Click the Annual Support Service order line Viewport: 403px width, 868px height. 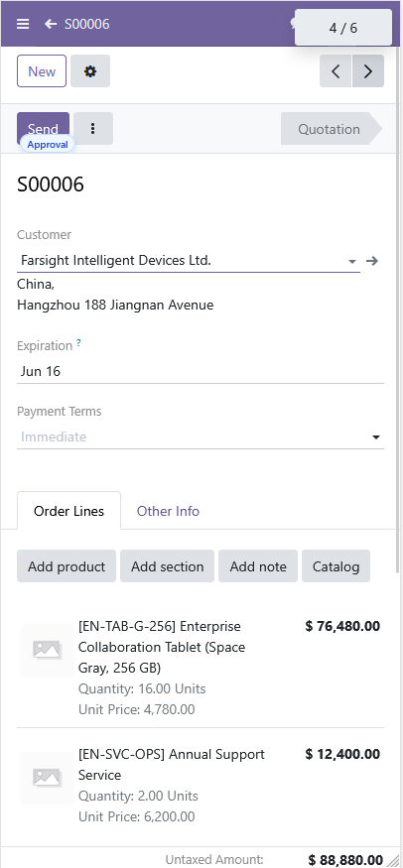click(201, 785)
